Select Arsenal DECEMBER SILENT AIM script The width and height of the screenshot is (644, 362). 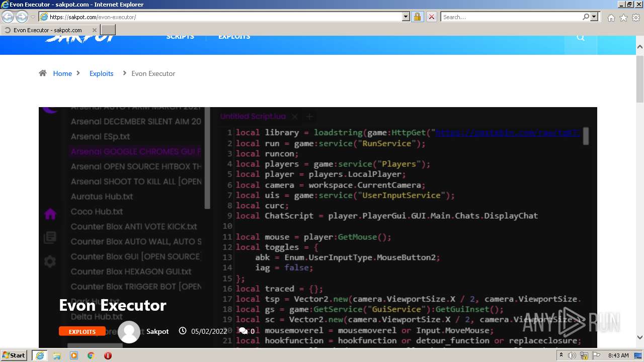click(x=136, y=122)
